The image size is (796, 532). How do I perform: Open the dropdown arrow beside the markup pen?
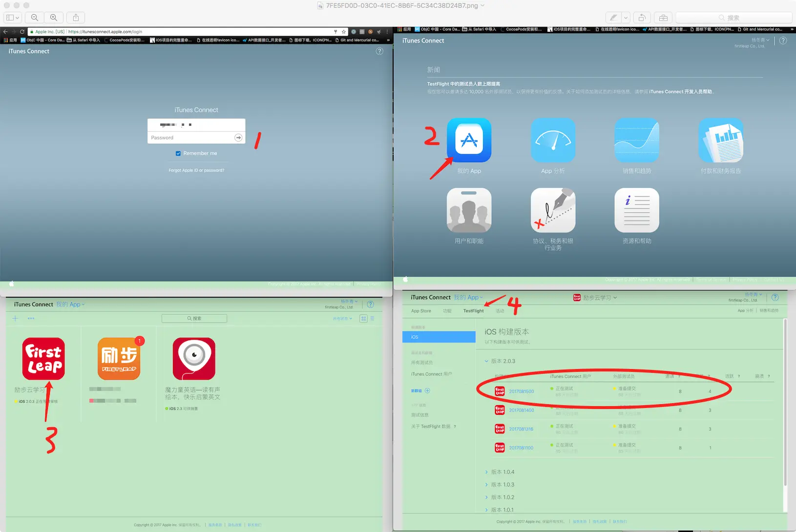pyautogui.click(x=626, y=18)
